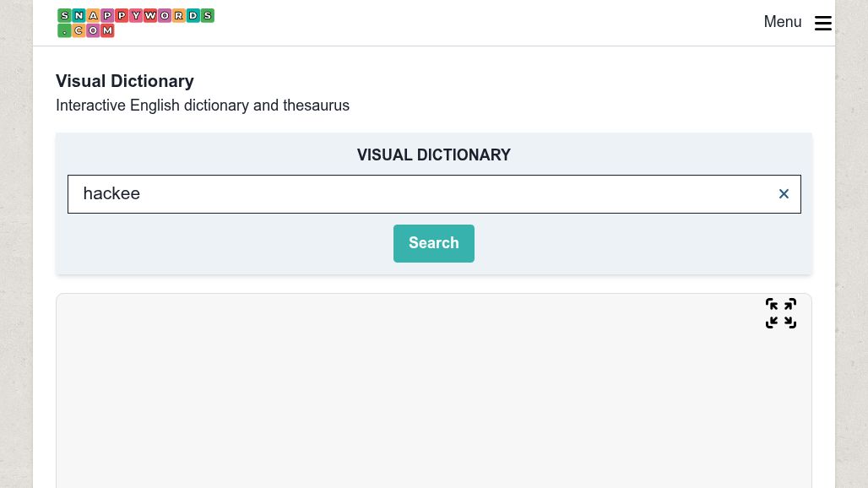868x488 pixels.
Task: Select the colorful letter tiles logo
Action: tap(135, 23)
